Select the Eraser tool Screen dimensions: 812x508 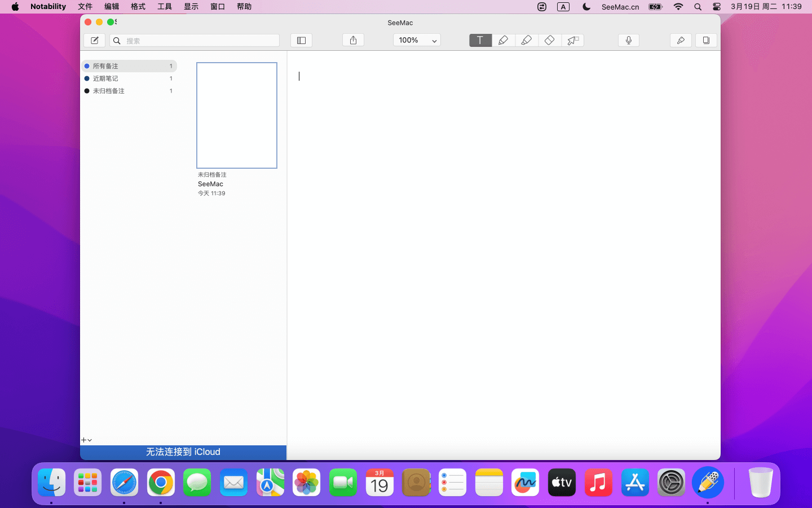[x=550, y=40]
